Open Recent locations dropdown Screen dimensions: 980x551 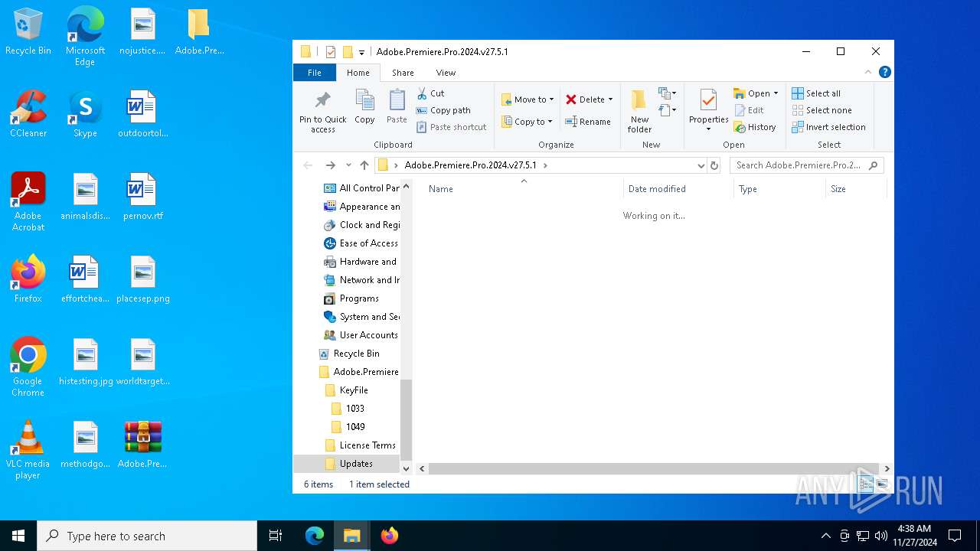click(x=348, y=165)
